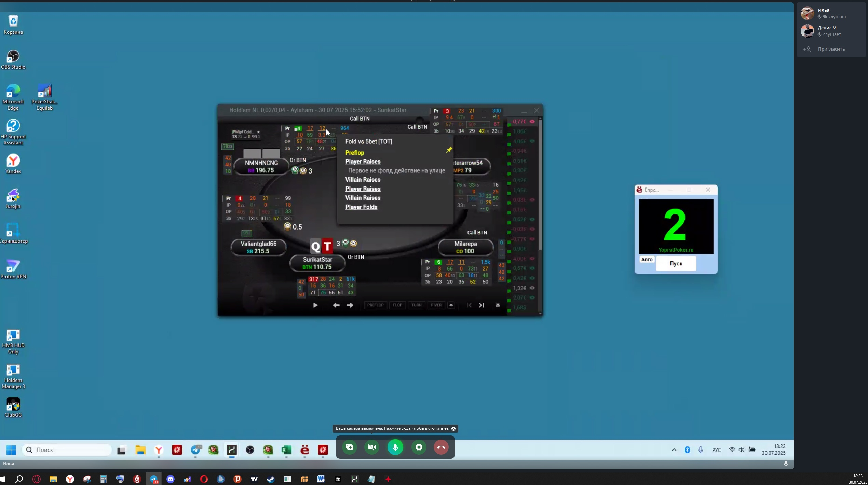
Task: Toggle eye icon beside 1,32€ hand
Action: pyautogui.click(x=532, y=288)
